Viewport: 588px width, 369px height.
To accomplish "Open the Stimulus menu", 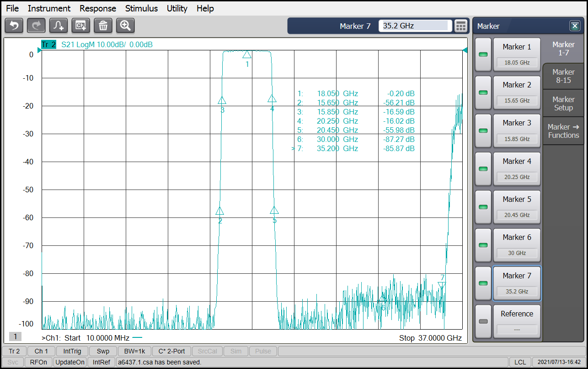I will coord(141,8).
